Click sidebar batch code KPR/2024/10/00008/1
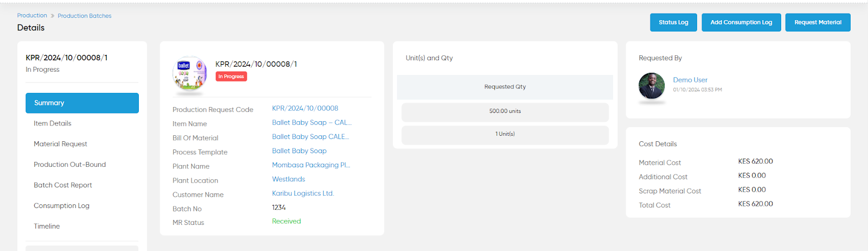 (67, 58)
